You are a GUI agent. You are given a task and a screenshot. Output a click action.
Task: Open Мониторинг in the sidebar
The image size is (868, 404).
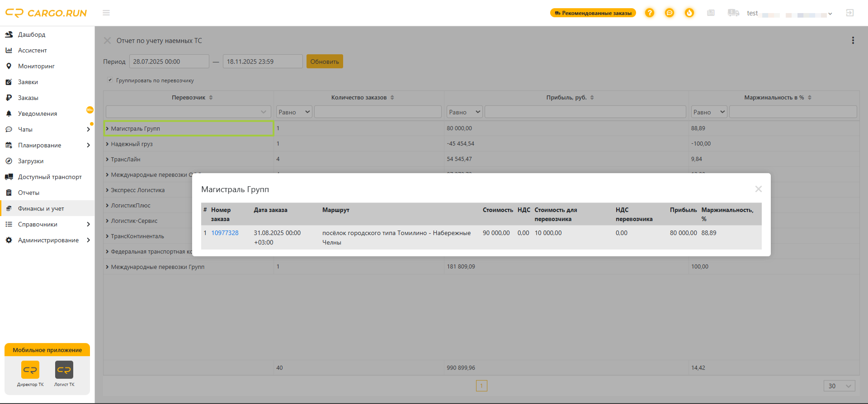point(36,66)
